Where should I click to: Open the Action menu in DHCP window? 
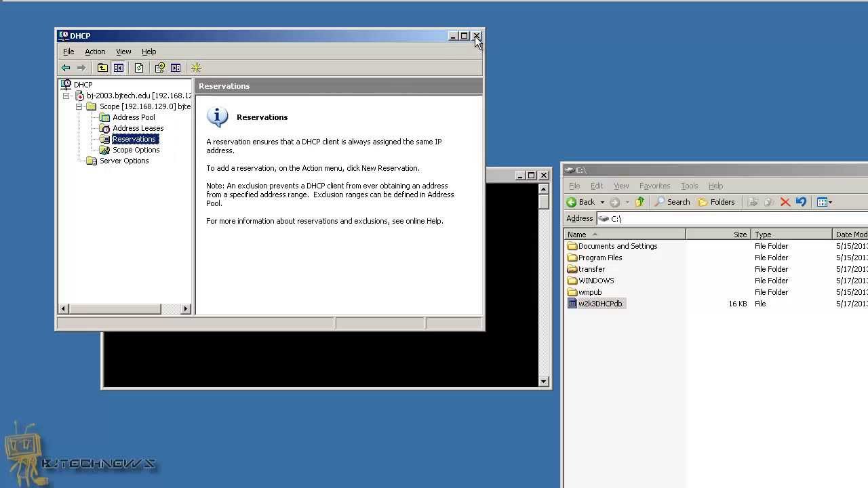coord(95,52)
